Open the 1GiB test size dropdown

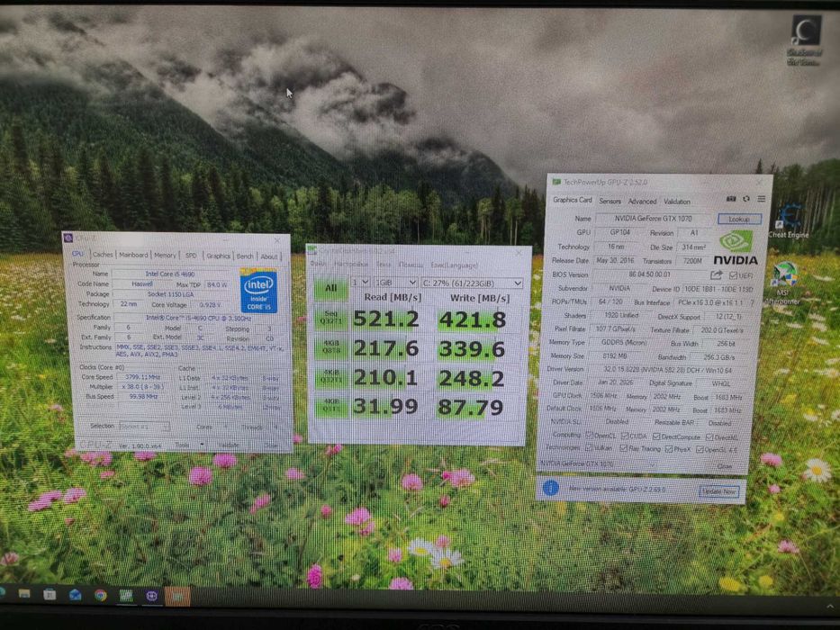[x=395, y=283]
